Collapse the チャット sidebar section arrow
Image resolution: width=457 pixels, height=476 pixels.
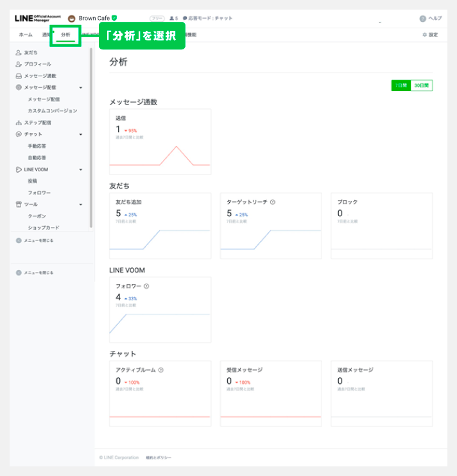(81, 135)
